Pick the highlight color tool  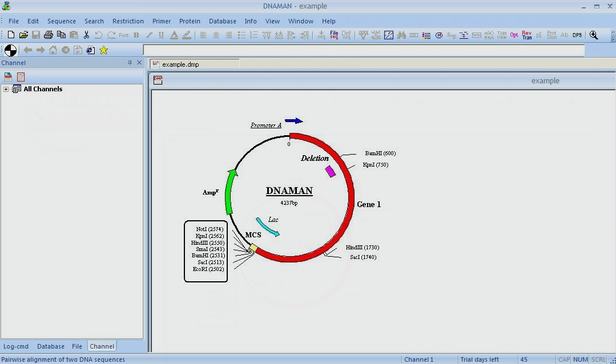pos(187,35)
